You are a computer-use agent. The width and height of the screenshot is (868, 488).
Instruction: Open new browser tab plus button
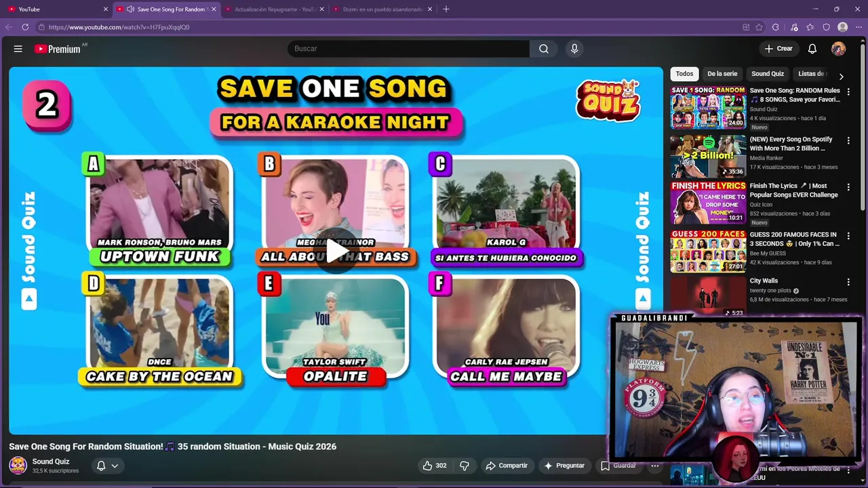coord(446,9)
